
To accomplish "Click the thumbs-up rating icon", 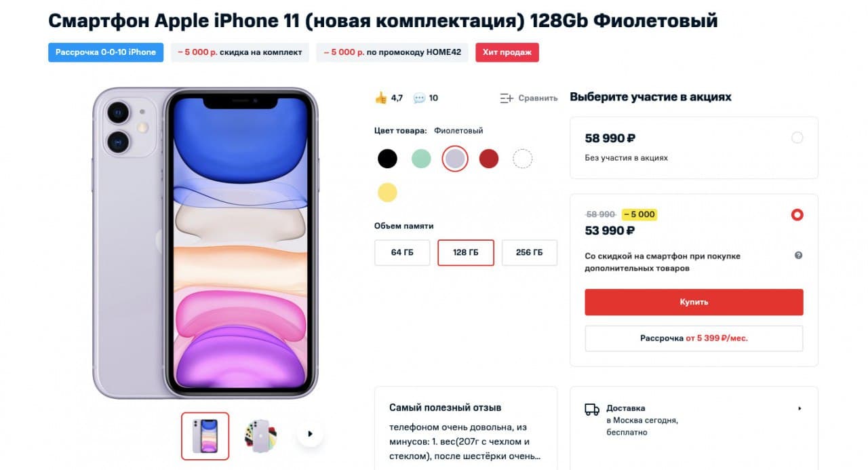I will (x=380, y=98).
